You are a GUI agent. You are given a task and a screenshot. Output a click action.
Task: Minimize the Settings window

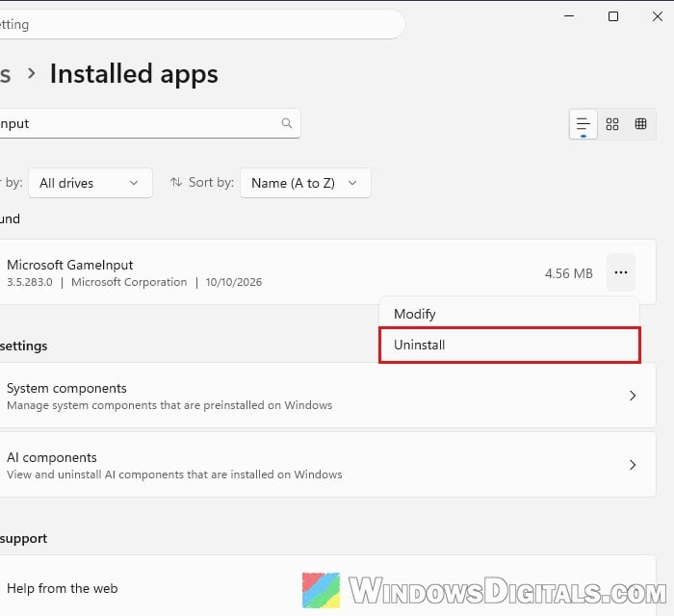pyautogui.click(x=569, y=16)
